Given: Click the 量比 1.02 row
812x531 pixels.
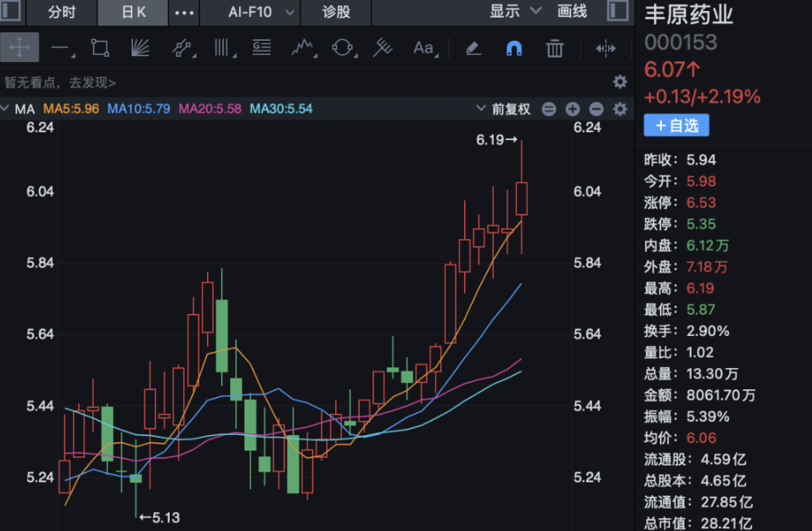Looking at the screenshot, I should click(x=679, y=353).
